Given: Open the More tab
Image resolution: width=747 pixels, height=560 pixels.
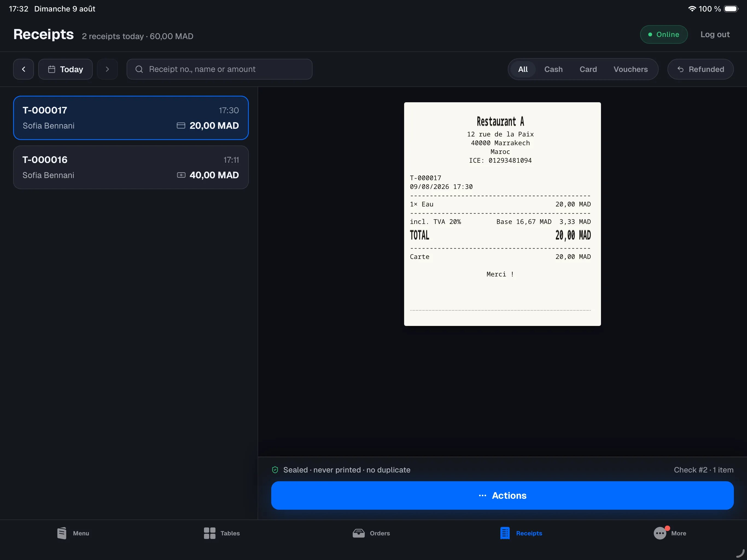Looking at the screenshot, I should point(670,533).
